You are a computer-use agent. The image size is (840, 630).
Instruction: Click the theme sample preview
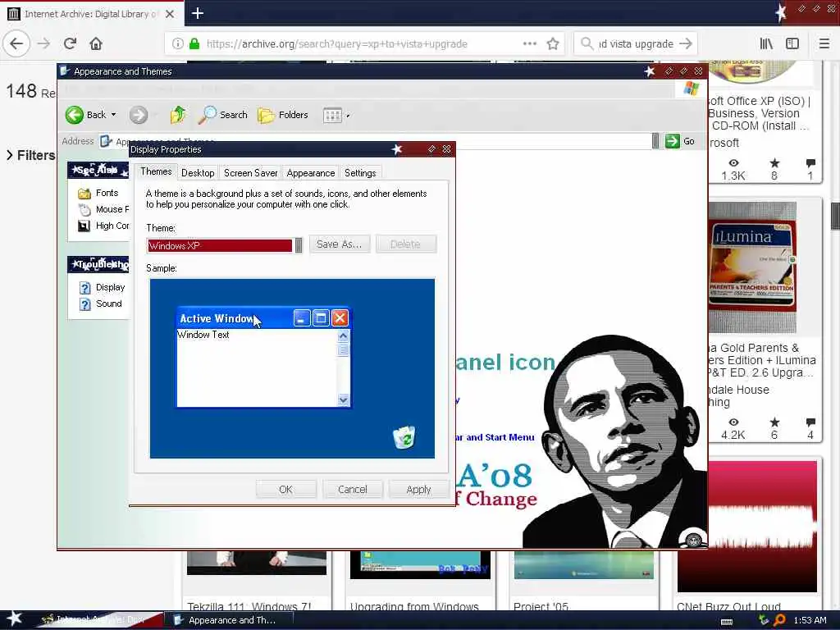coord(292,368)
